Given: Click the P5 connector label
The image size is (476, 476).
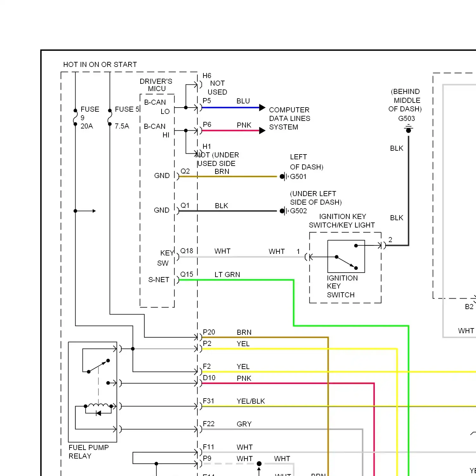Looking at the screenshot, I should coord(207,101).
